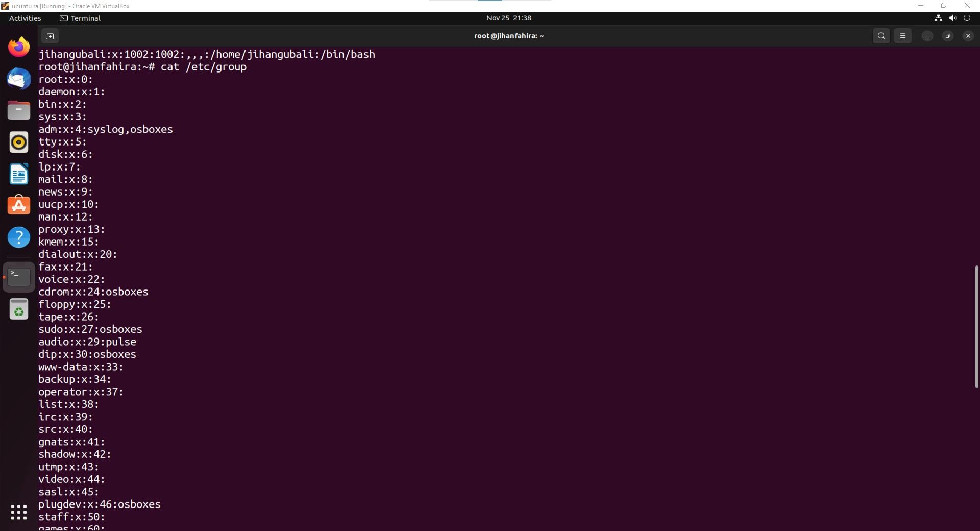Click the line plugdev:x:46:osboxes
980x531 pixels.
100,504
